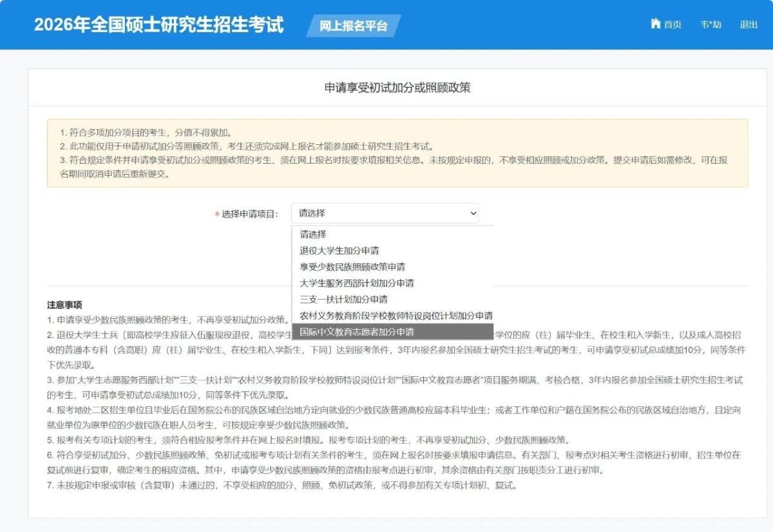Click the 选择申请项目 field label
The height and width of the screenshot is (532, 773).
point(250,214)
